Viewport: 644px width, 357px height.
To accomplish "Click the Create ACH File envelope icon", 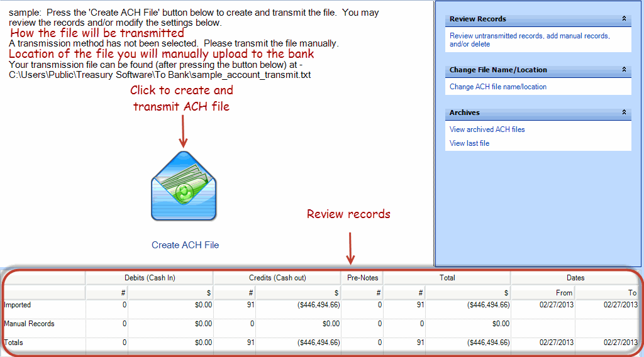I will click(x=184, y=186).
